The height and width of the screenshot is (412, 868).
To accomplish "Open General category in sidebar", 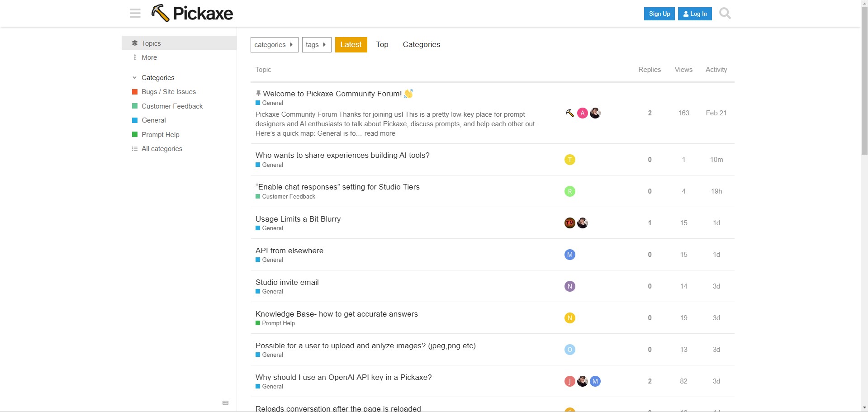I will 179,120.
